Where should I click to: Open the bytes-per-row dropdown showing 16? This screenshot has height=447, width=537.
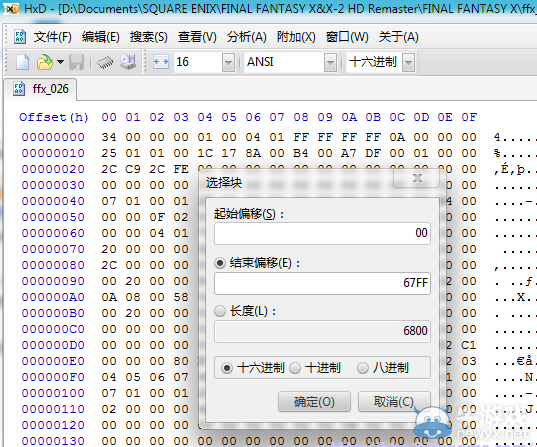(228, 63)
